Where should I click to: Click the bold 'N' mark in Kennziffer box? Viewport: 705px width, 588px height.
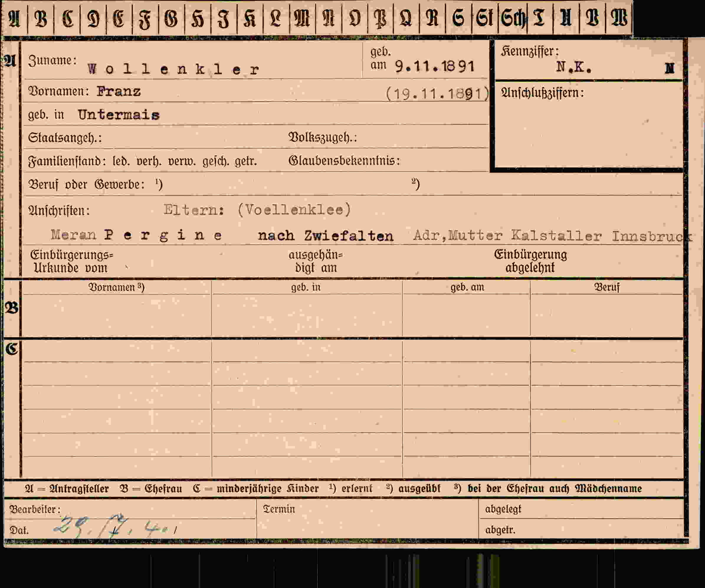[x=669, y=68]
